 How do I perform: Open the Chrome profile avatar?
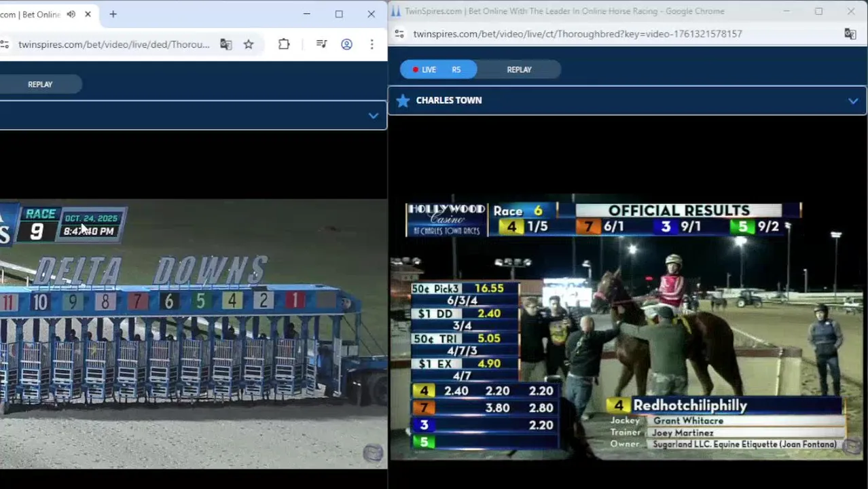346,45
